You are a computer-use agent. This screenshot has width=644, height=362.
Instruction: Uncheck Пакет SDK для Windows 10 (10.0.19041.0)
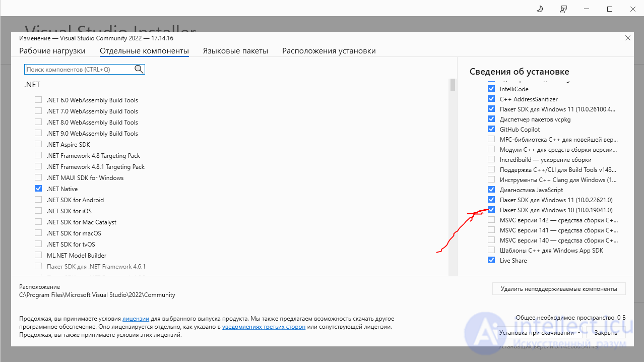(491, 210)
